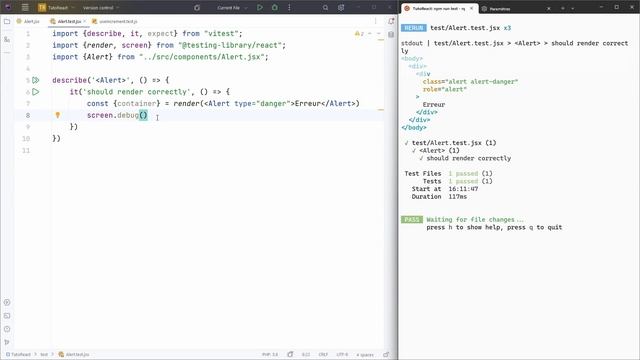The width and height of the screenshot is (640, 360).
Task: Switch to the Alert.jsx editor tab
Action: coord(28,21)
